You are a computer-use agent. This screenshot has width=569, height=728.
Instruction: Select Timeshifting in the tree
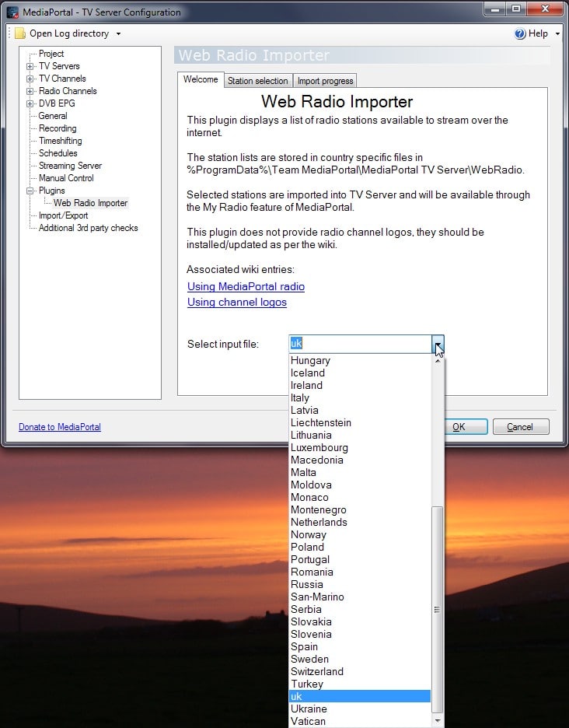point(61,141)
